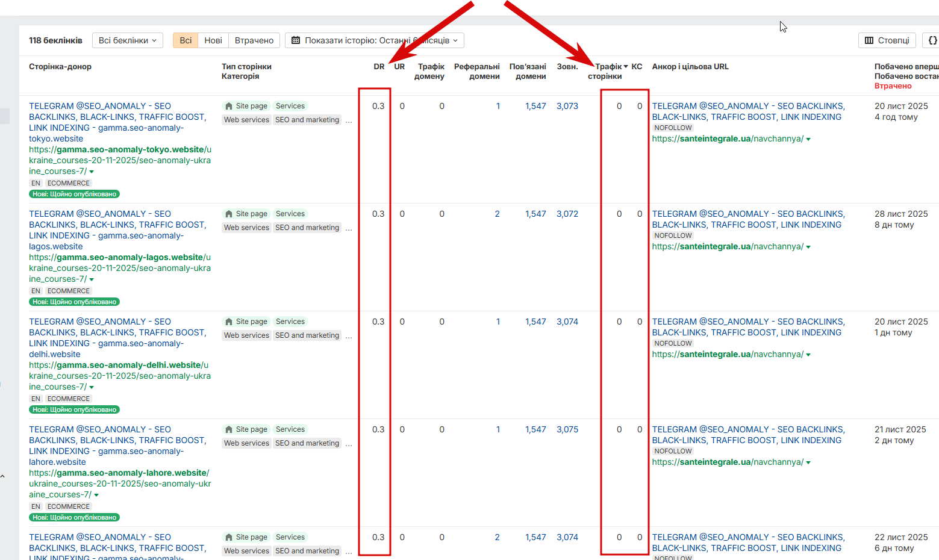Screen dimensions: 939x560
Task: Click the EN language tag in delhi row
Action: [36, 399]
